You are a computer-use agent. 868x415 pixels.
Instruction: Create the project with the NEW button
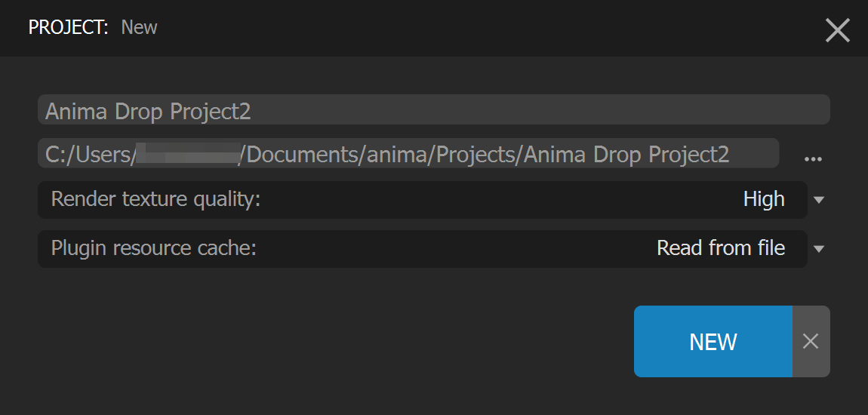tap(713, 341)
